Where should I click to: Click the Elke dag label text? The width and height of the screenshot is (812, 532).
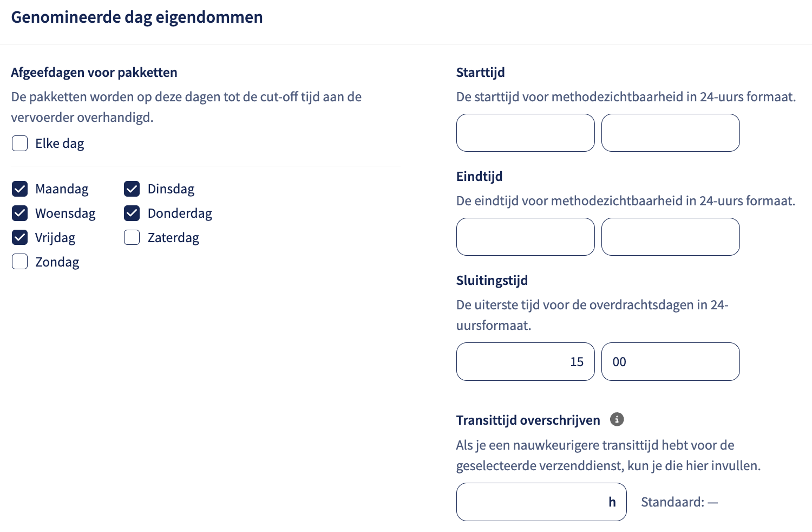coord(60,144)
